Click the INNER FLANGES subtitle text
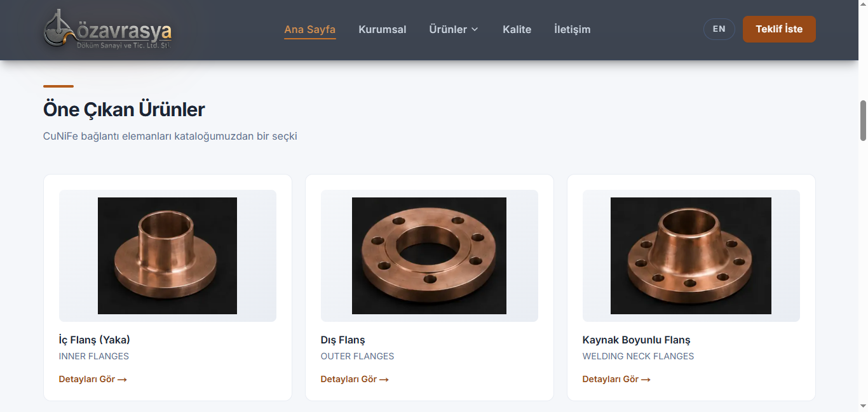868x412 pixels. coord(94,356)
